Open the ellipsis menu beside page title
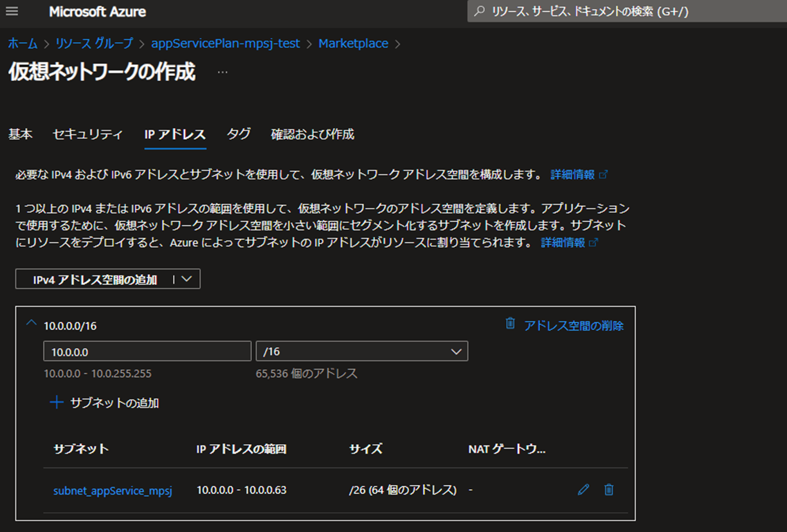The width and height of the screenshot is (787, 532). [222, 72]
